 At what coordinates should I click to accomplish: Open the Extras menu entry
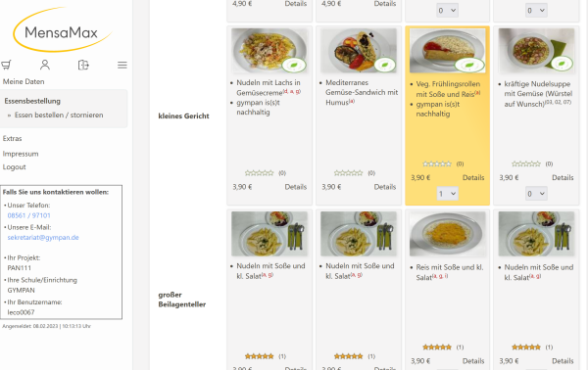(13, 139)
